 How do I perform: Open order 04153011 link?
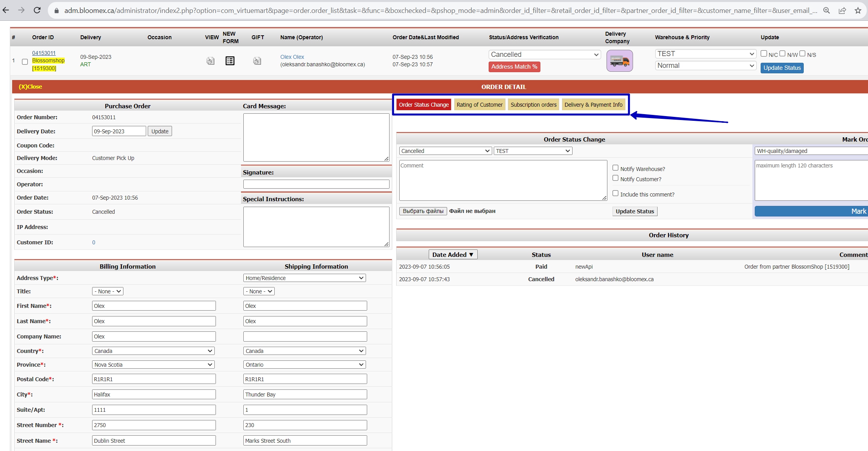44,53
